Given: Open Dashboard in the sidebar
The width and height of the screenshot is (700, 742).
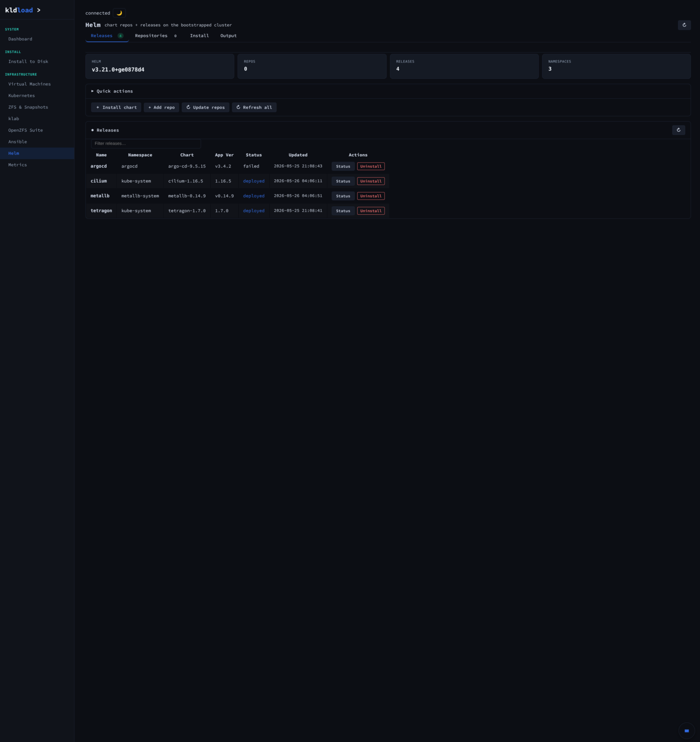Looking at the screenshot, I should (37, 39).
